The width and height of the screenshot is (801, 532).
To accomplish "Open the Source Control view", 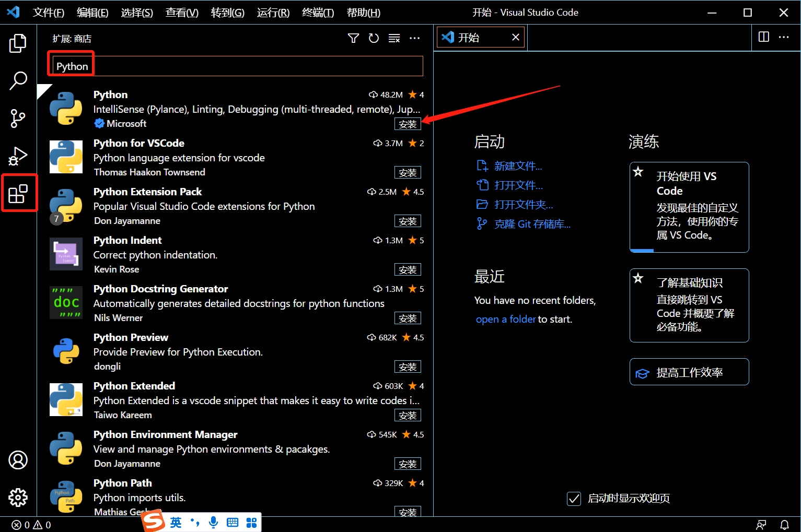I will [x=18, y=119].
